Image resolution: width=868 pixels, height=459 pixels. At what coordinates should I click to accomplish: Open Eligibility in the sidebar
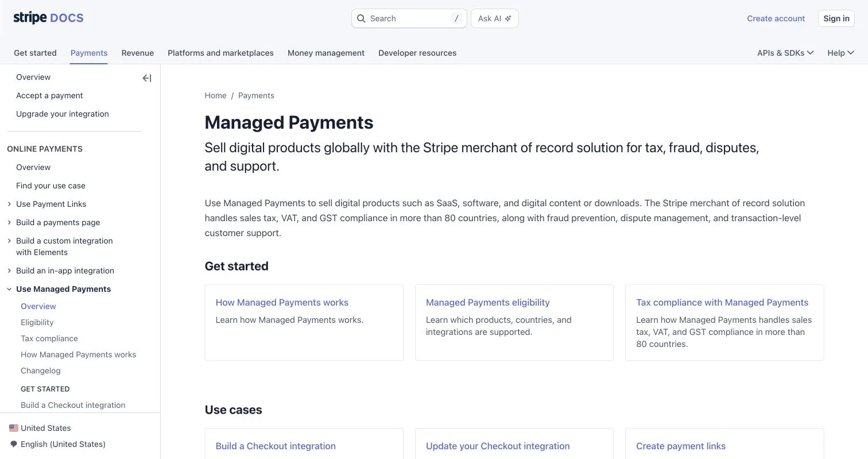[x=37, y=322]
